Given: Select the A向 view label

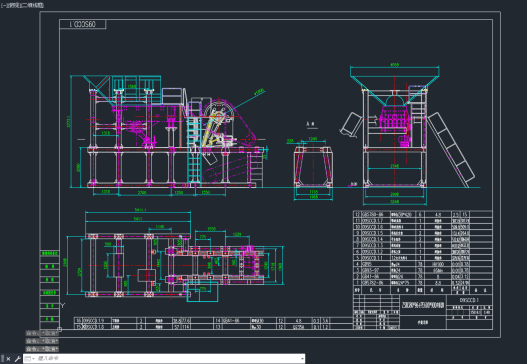Looking at the screenshot, I should coord(312,124).
